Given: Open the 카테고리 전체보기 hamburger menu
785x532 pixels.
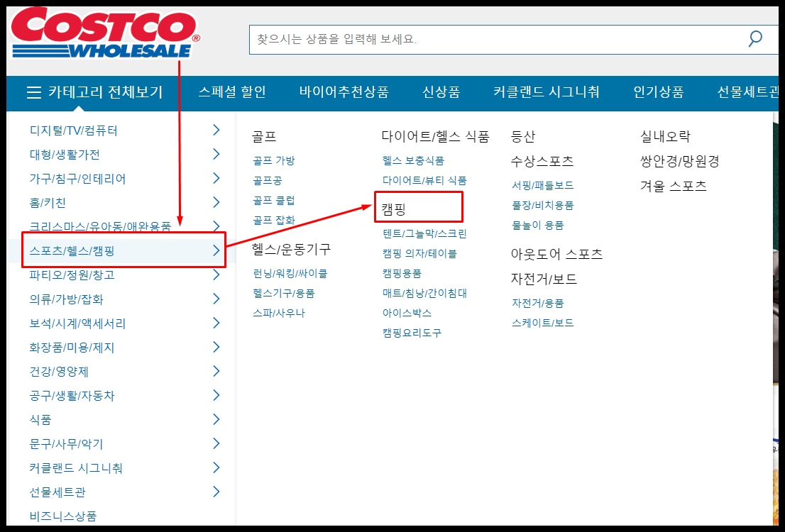Looking at the screenshot, I should pyautogui.click(x=94, y=92).
